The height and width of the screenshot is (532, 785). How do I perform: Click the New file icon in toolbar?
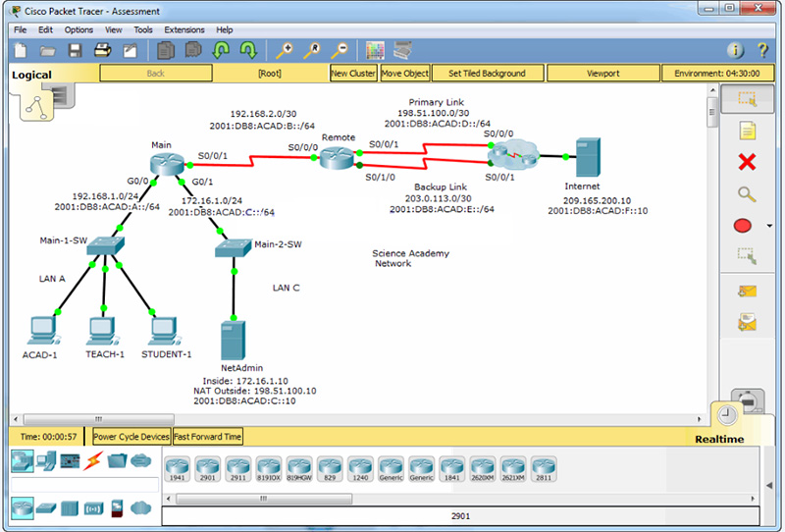(21, 51)
